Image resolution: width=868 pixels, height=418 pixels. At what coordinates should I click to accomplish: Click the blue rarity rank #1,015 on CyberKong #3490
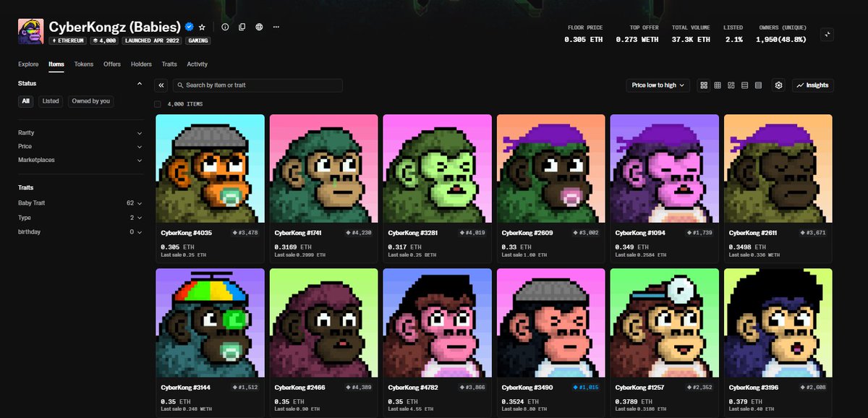(587, 388)
